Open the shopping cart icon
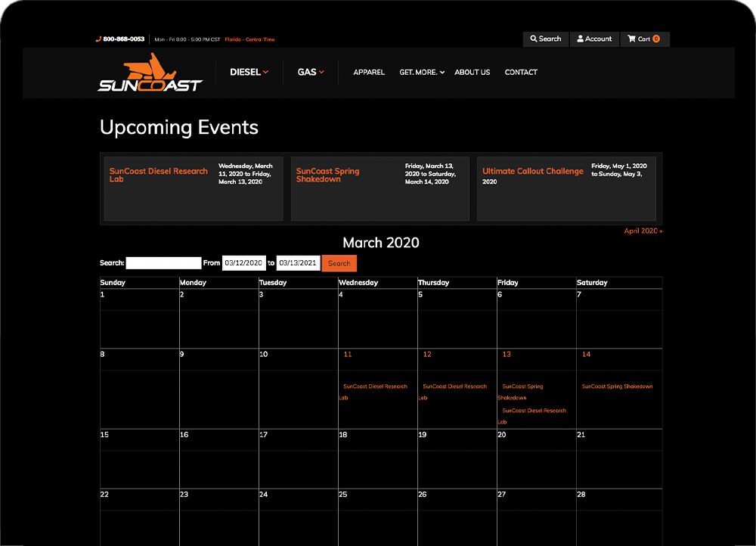756x546 pixels. click(632, 39)
